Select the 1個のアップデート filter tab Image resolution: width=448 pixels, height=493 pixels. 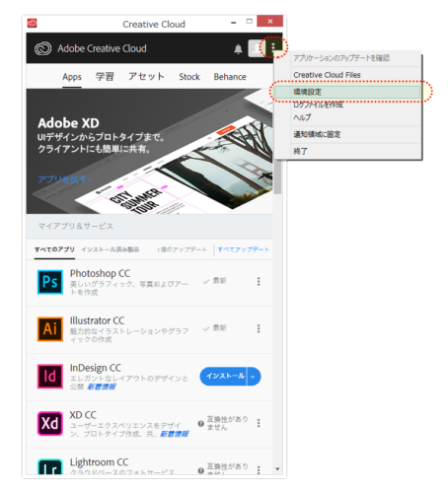(182, 249)
